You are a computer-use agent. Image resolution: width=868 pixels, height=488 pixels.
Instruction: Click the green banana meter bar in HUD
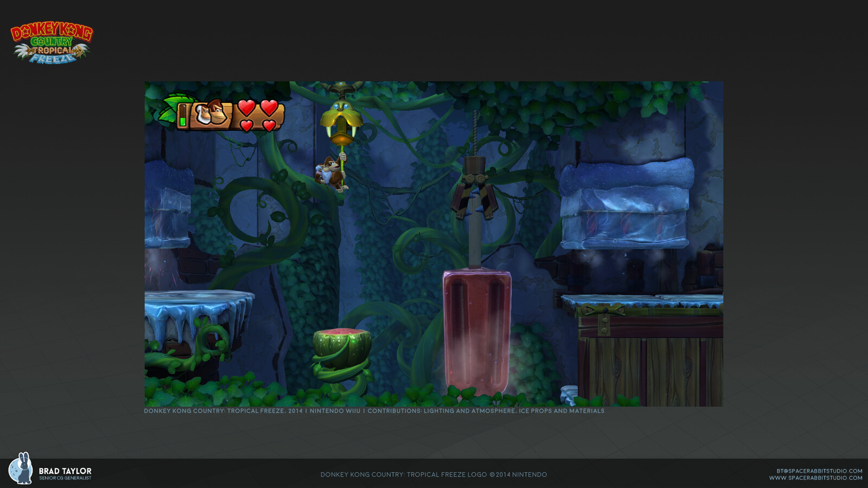pos(183,115)
